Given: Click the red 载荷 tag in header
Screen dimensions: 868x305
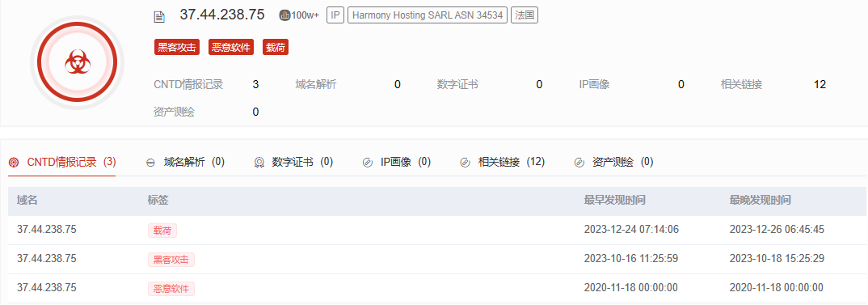Looking at the screenshot, I should [276, 47].
